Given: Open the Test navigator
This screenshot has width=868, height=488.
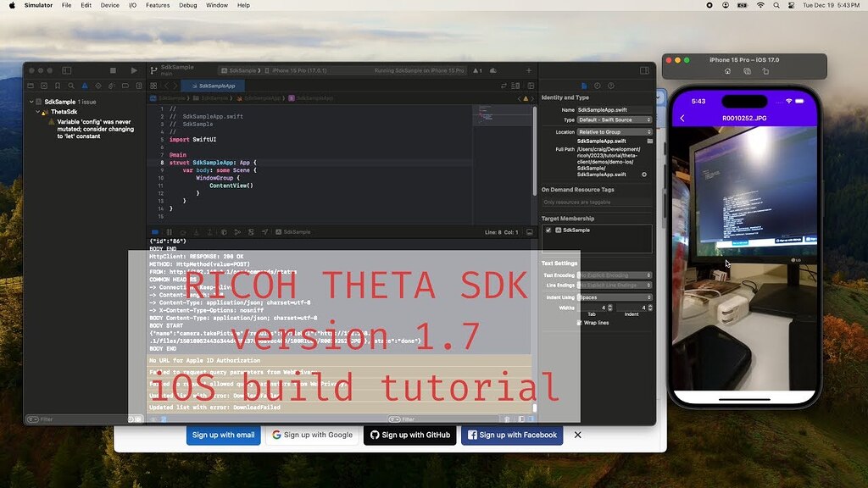Looking at the screenshot, I should 98,86.
